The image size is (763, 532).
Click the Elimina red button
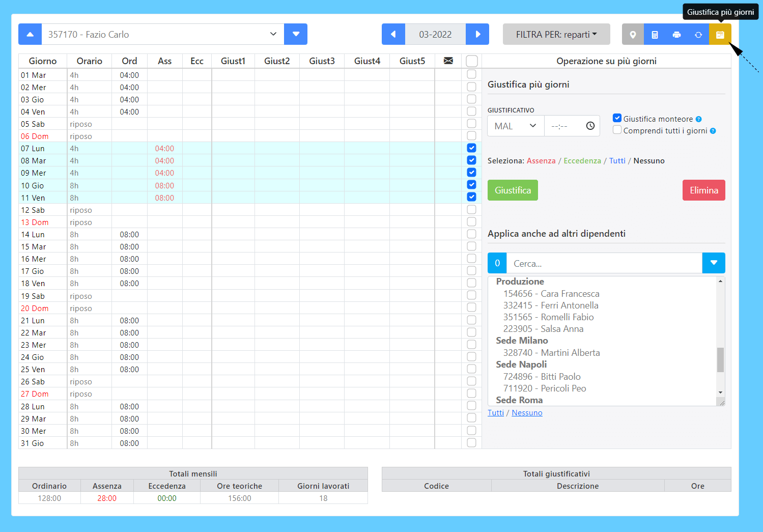point(704,190)
